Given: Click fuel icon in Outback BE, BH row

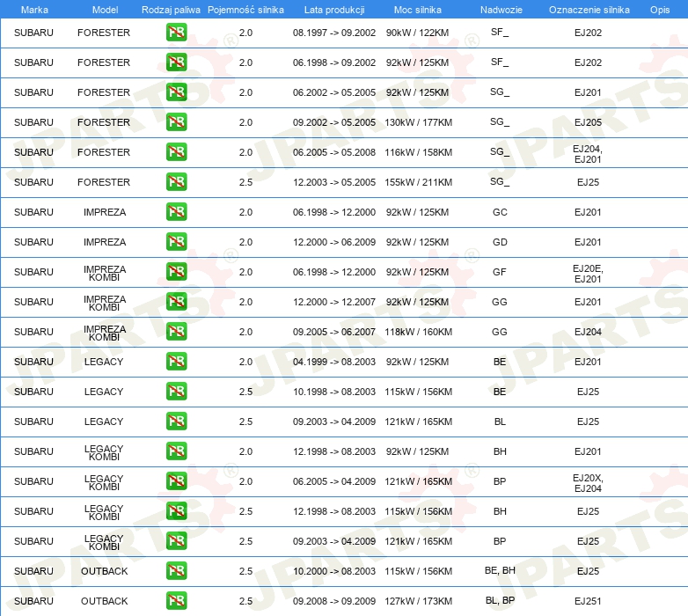Looking at the screenshot, I should 176,571.
